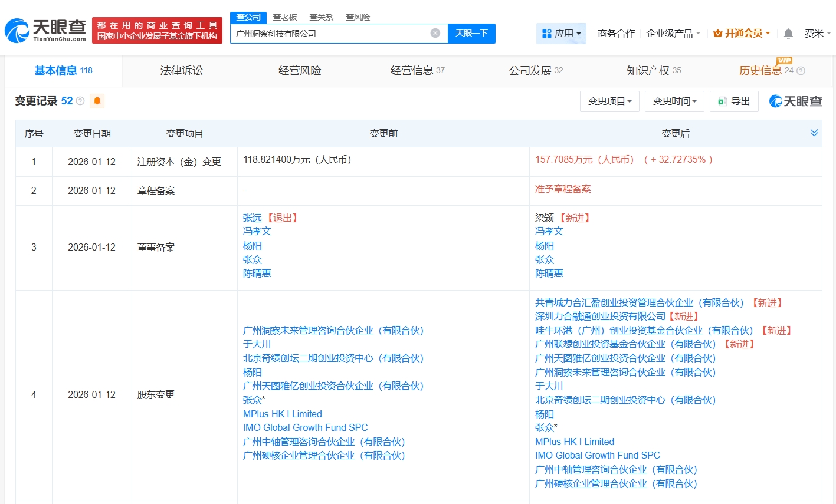Screen dimensions: 836x504
Task: Open the 费米 user account menu
Action: 817,34
